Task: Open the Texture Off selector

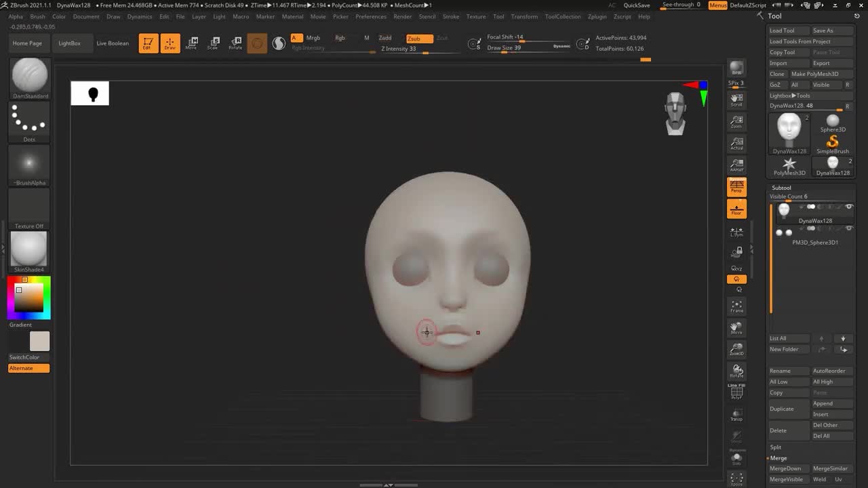Action: point(30,209)
